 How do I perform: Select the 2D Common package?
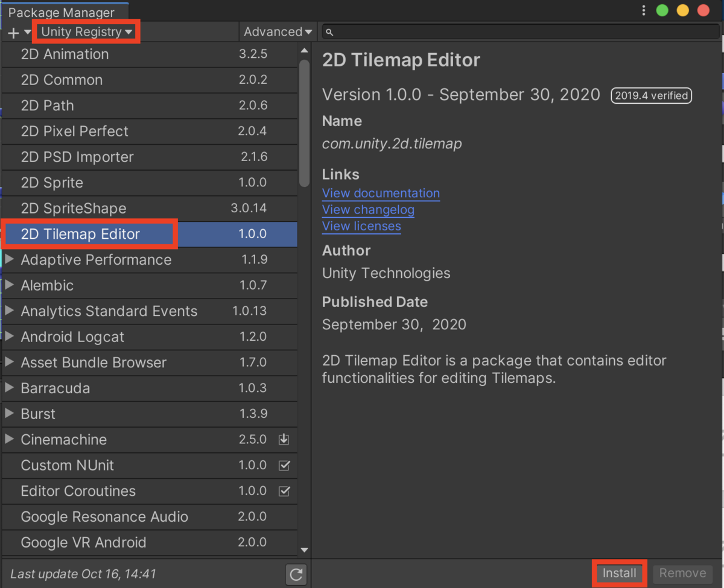[150, 80]
